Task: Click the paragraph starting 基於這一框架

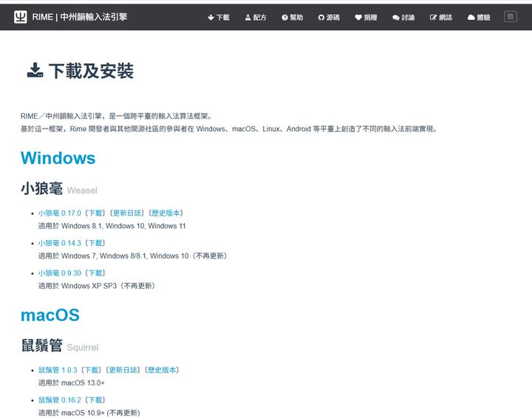Action: (229, 129)
